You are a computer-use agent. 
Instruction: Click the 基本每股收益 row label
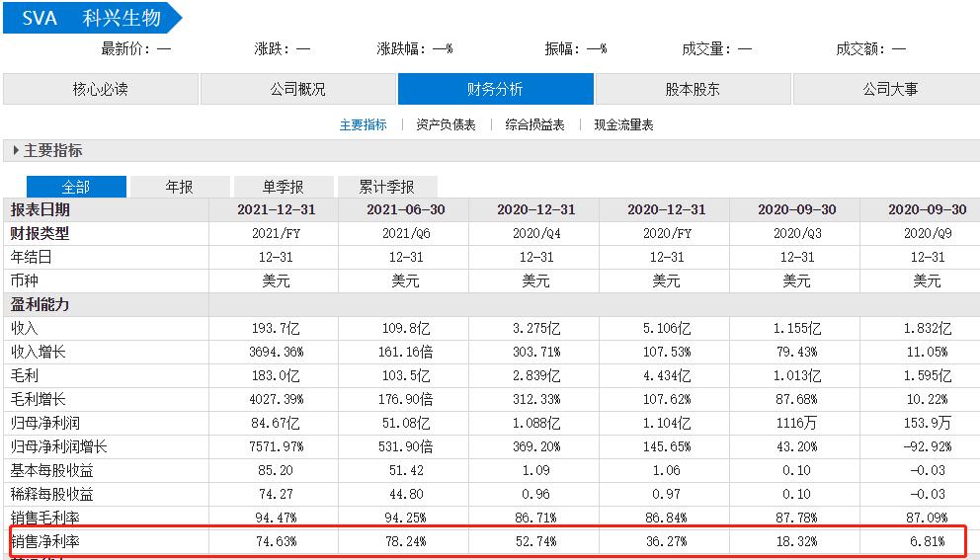(x=52, y=471)
